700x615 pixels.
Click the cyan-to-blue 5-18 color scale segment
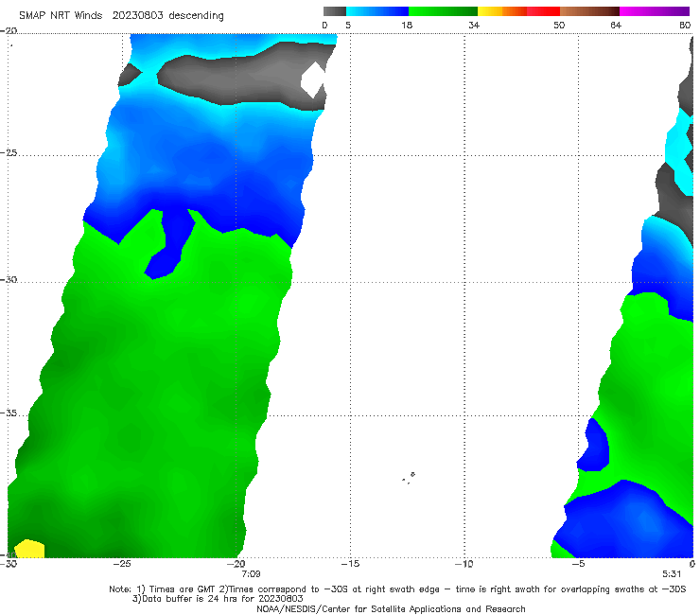point(377,11)
